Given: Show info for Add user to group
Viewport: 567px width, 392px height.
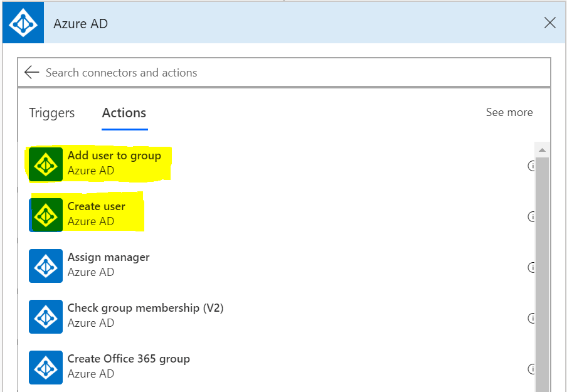Looking at the screenshot, I should (x=531, y=166).
